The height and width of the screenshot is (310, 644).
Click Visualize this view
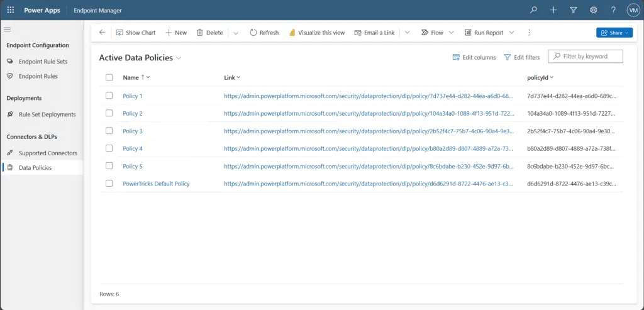point(317,33)
